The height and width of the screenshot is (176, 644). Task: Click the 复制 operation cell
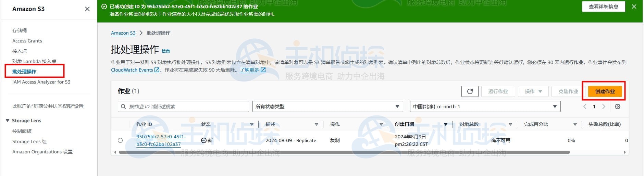coord(335,140)
